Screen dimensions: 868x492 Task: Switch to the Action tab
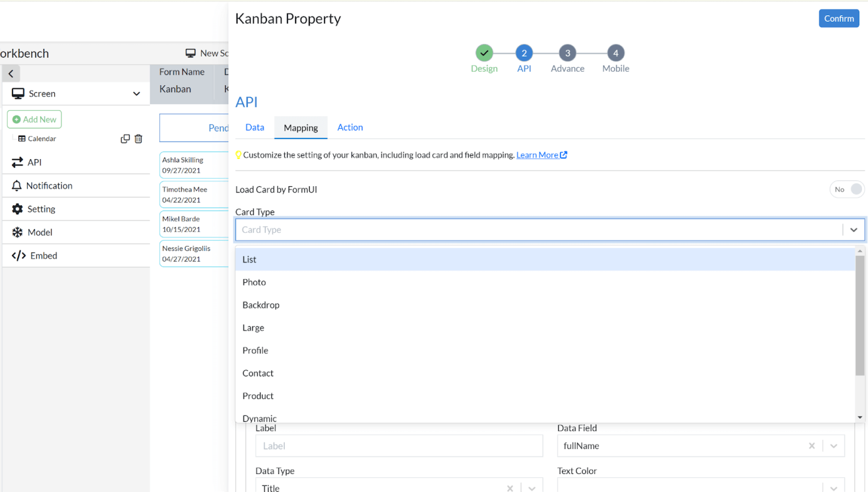[x=350, y=127]
